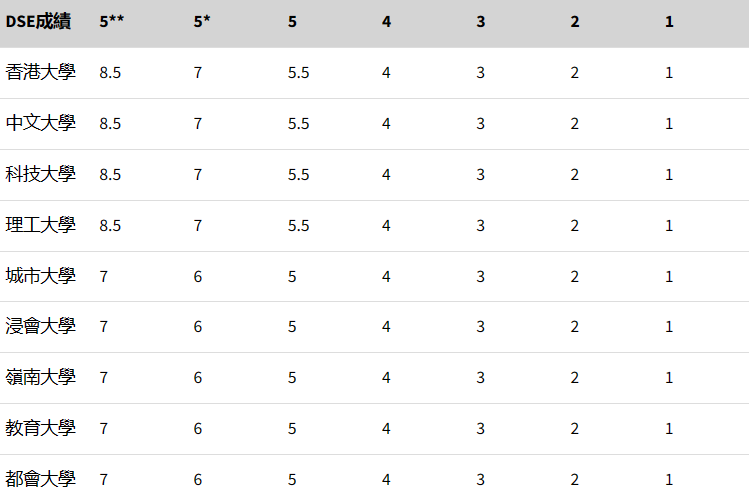Click the DSE成績 column header
Screen dimensions: 749x503
38,21
